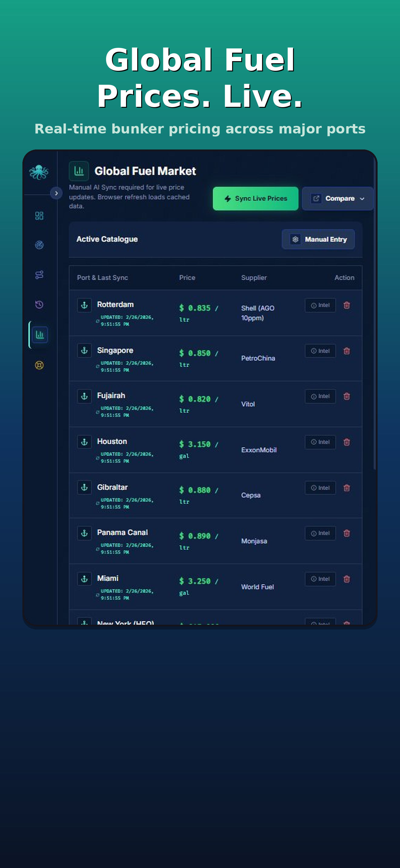This screenshot has height=868, width=400.
Task: Click the vertical scrollbar on right edge
Action: (374, 313)
